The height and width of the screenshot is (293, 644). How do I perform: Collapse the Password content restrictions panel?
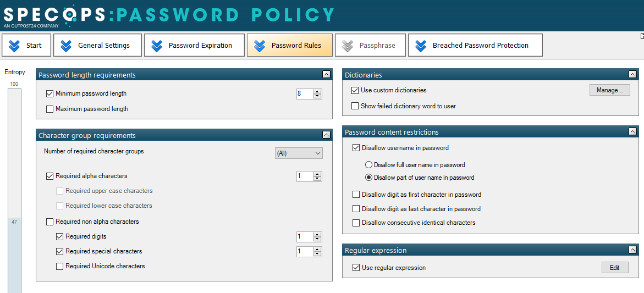tap(632, 131)
